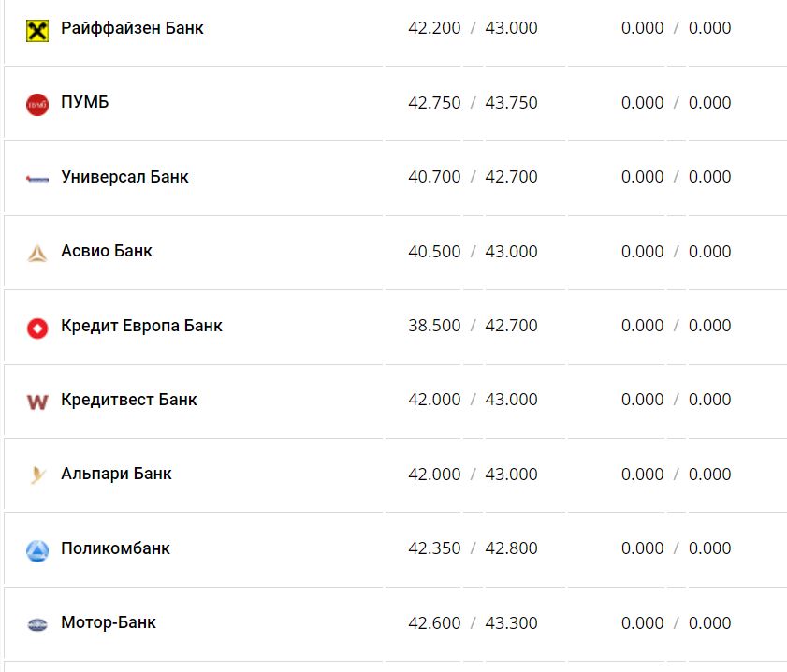The height and width of the screenshot is (672, 787).
Task: Click the red ПУМБ logo icon
Action: pos(37,104)
